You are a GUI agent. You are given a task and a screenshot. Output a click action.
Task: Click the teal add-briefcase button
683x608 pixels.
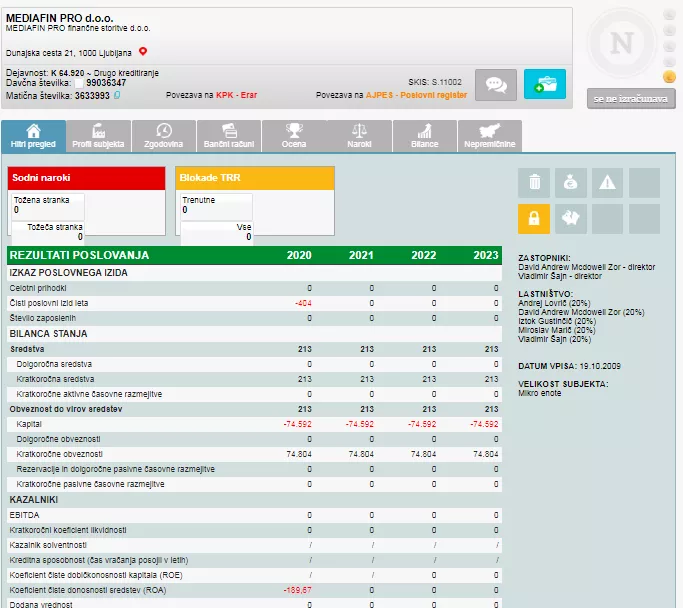pyautogui.click(x=545, y=85)
